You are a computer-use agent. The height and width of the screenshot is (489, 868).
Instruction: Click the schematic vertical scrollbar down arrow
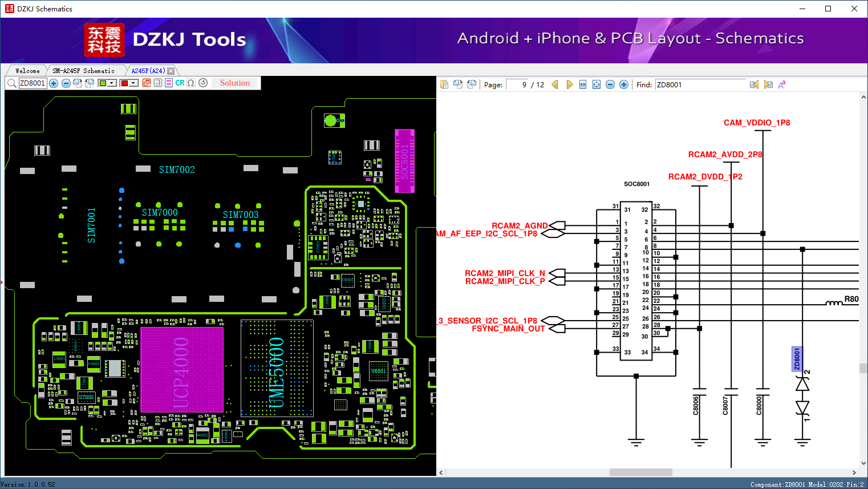(863, 463)
